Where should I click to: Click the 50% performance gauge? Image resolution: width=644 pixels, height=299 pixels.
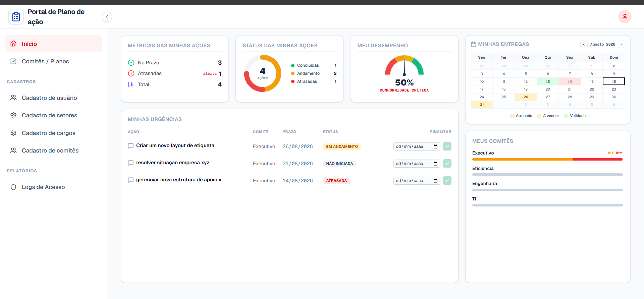click(x=404, y=66)
